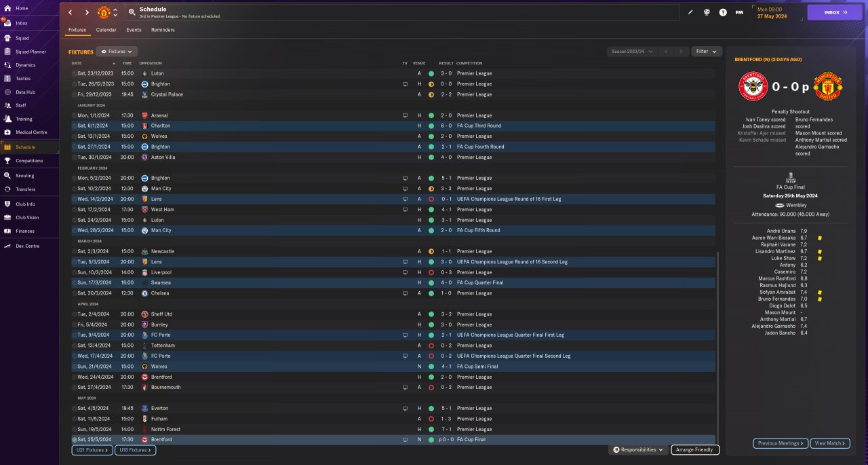Open the FM menu

739,12
